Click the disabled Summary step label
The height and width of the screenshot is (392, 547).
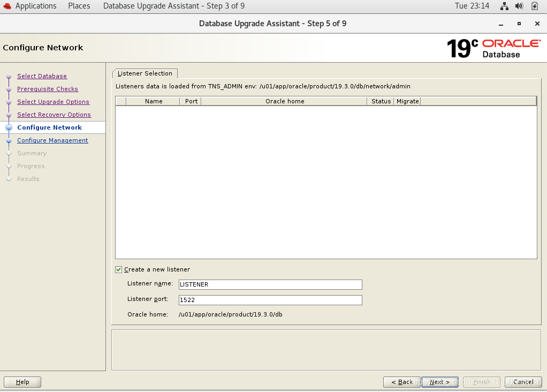32,153
